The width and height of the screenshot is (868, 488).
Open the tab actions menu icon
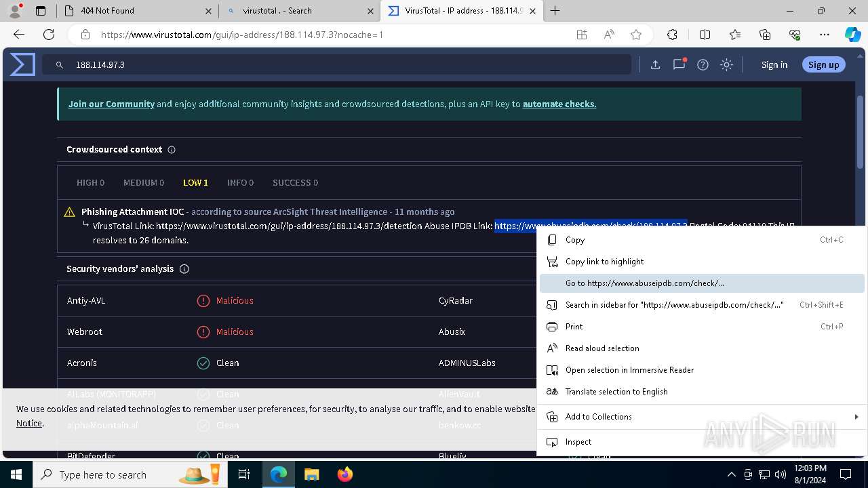click(41, 11)
